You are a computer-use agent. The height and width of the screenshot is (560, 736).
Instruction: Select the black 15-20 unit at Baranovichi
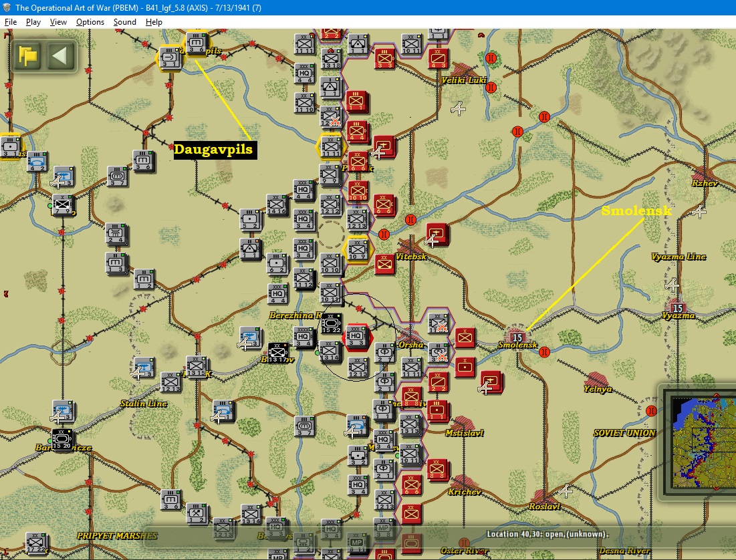coord(62,439)
